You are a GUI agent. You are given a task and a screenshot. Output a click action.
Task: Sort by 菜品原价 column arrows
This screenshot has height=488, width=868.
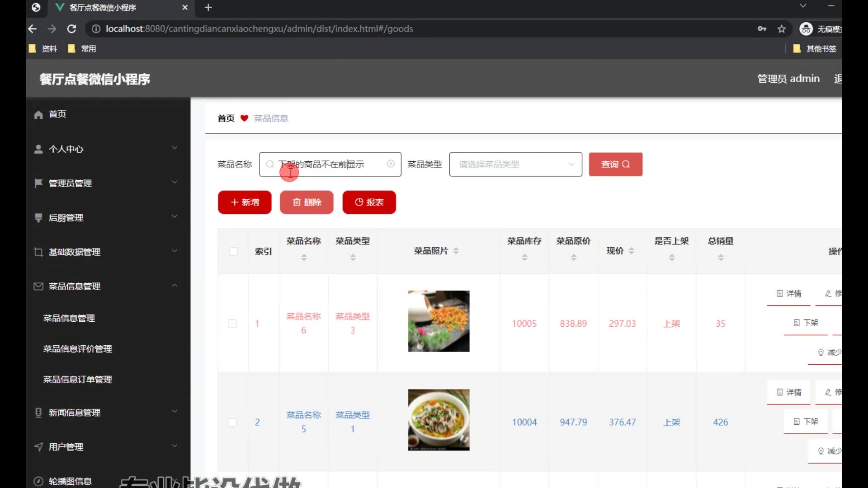coord(574,257)
